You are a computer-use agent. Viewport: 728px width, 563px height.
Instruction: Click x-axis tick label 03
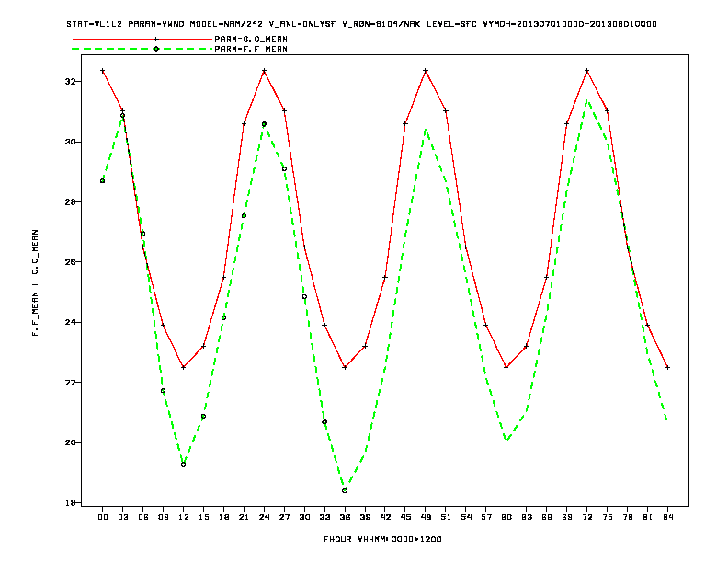click(x=123, y=517)
